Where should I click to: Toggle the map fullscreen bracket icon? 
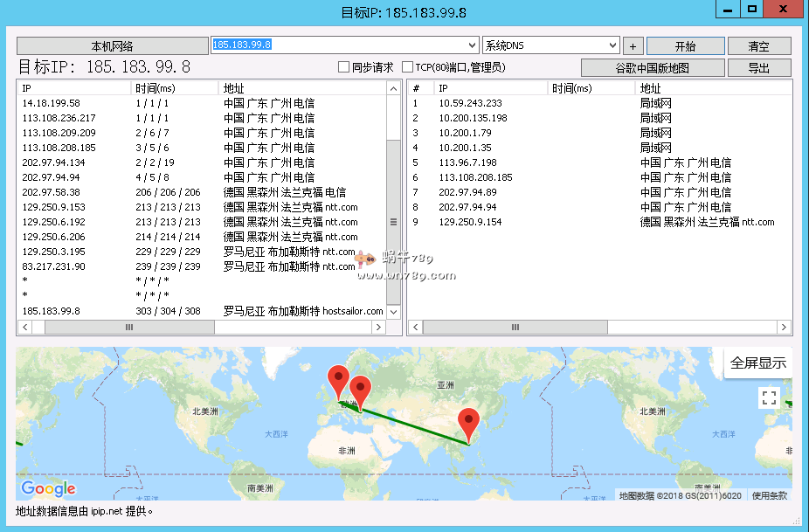click(x=769, y=398)
